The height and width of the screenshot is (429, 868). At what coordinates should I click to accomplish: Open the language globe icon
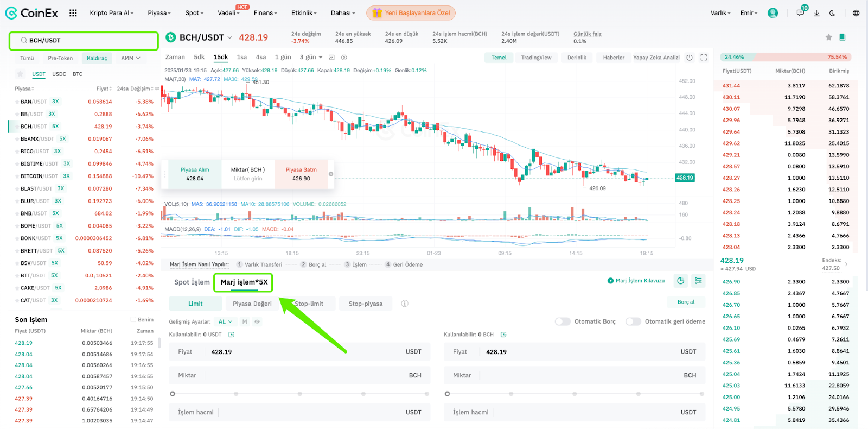click(856, 12)
